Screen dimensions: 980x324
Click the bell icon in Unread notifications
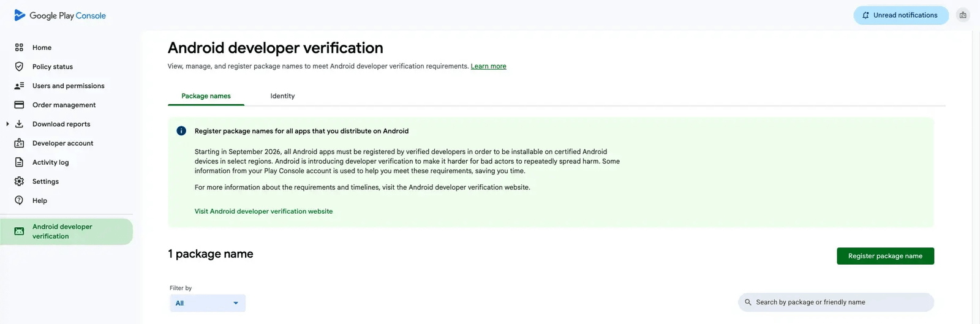(865, 15)
